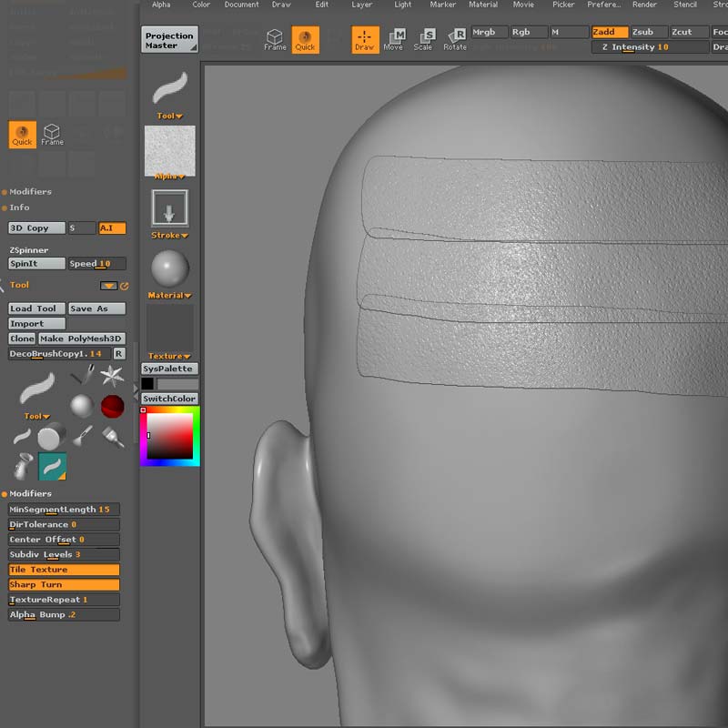Toggle the M material mode button
Viewport: 728px width, 728px height.
coord(570,32)
